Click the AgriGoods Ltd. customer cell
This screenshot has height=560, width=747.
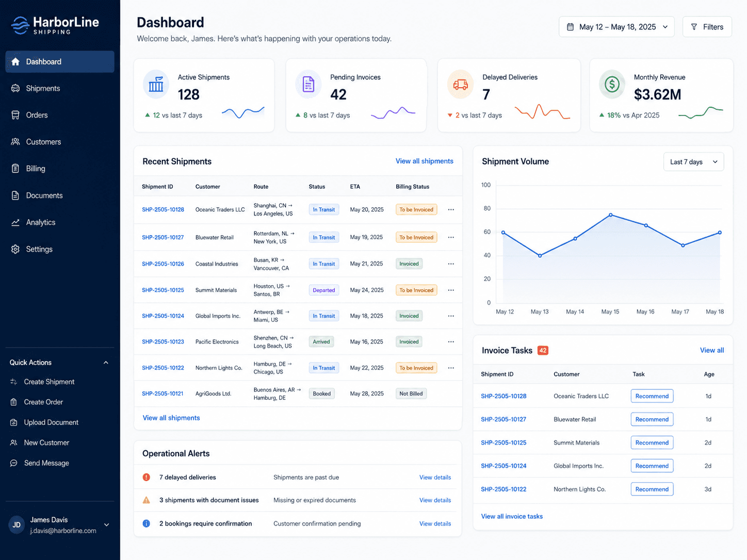click(213, 394)
